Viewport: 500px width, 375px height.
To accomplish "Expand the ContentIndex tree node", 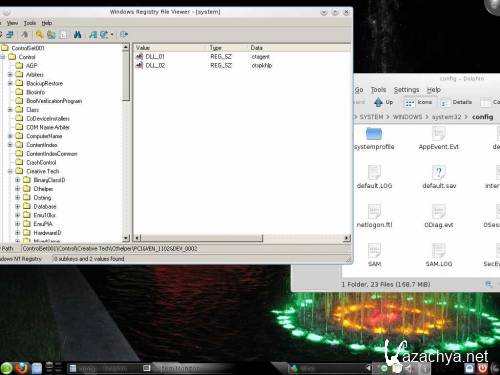I will pos(10,145).
